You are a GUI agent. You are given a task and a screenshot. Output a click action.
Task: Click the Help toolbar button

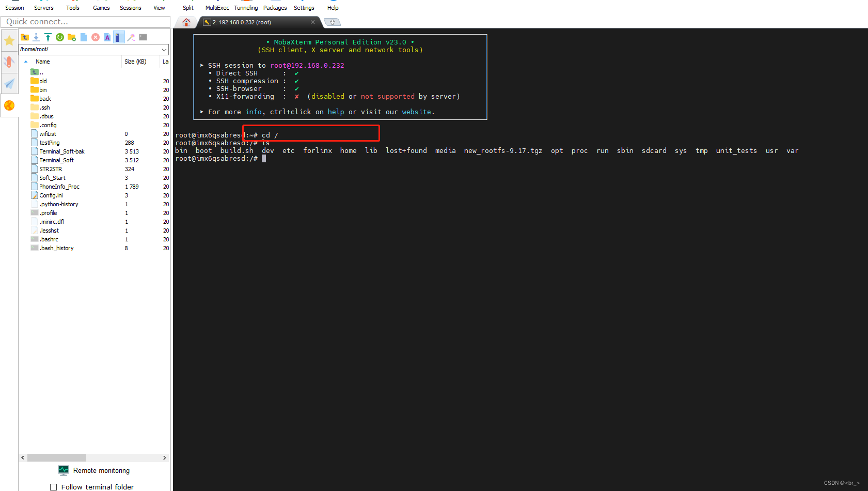pyautogui.click(x=333, y=8)
